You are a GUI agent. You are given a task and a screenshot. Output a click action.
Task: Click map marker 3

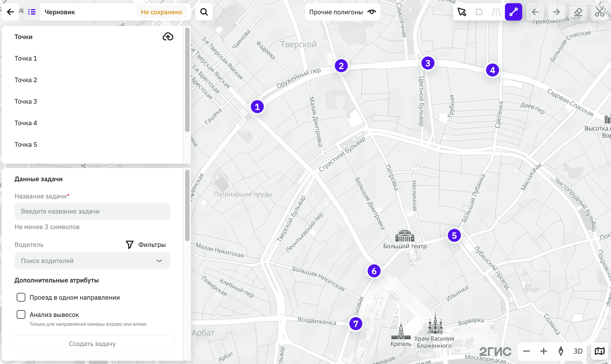(428, 63)
